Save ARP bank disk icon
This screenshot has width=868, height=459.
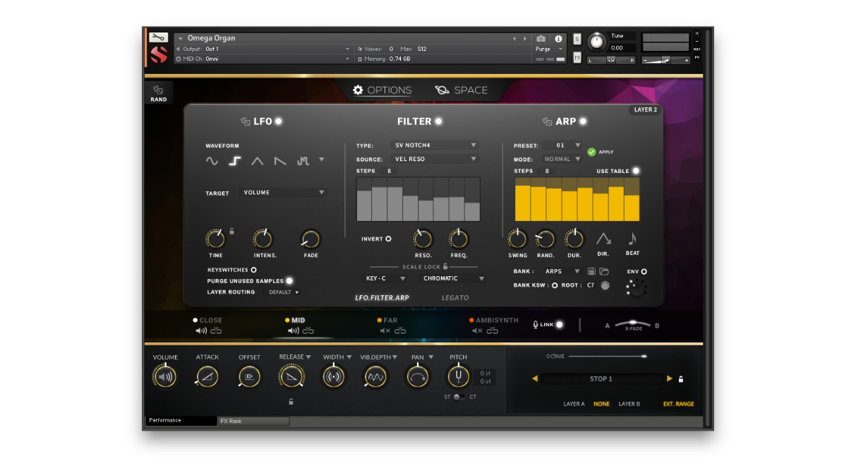591,271
